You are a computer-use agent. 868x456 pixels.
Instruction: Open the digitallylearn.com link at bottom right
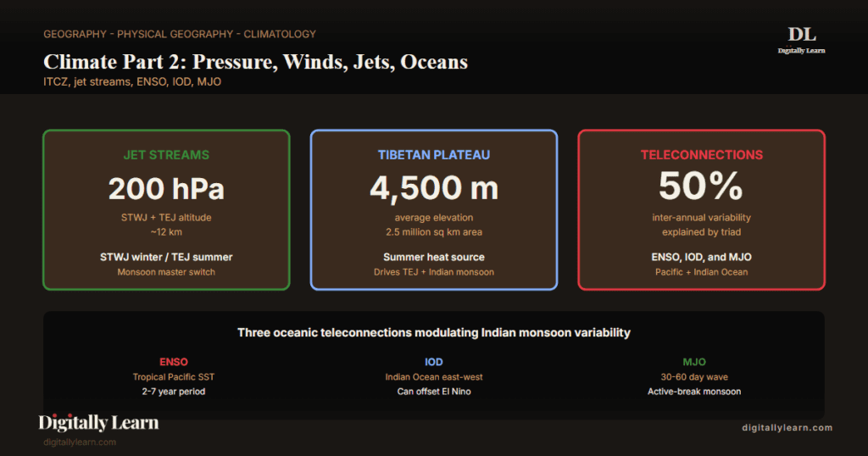click(787, 427)
